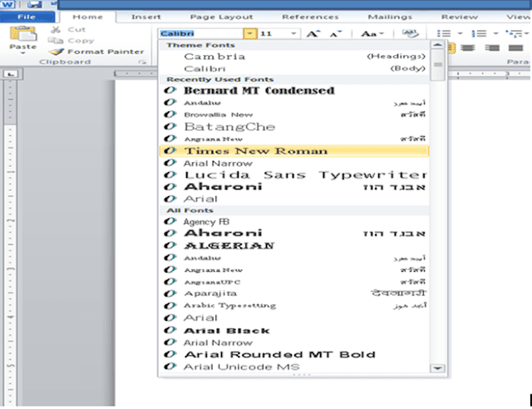Choose Arial Narrow in Recently Used Fonts
Image resolution: width=532 pixels, height=409 pixels.
[x=293, y=163]
